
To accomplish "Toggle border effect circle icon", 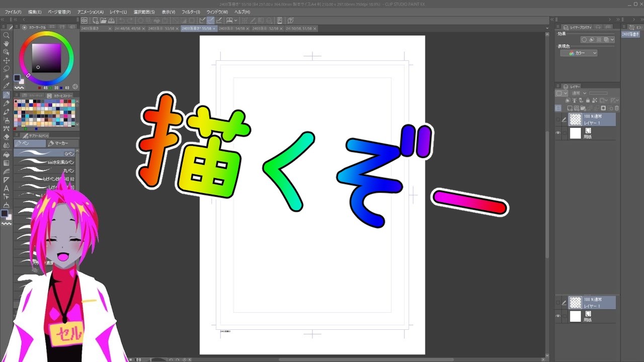I will pos(584,40).
